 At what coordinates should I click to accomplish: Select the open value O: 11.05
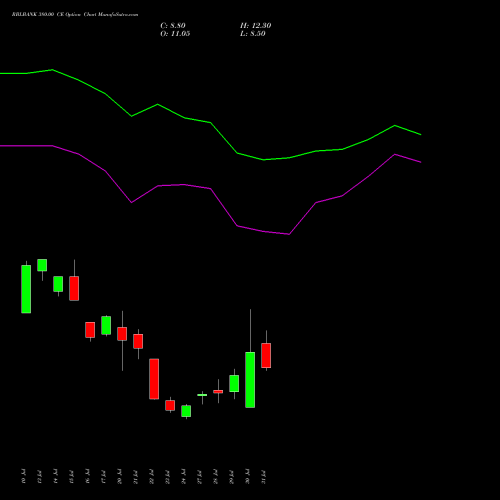[x=175, y=34]
